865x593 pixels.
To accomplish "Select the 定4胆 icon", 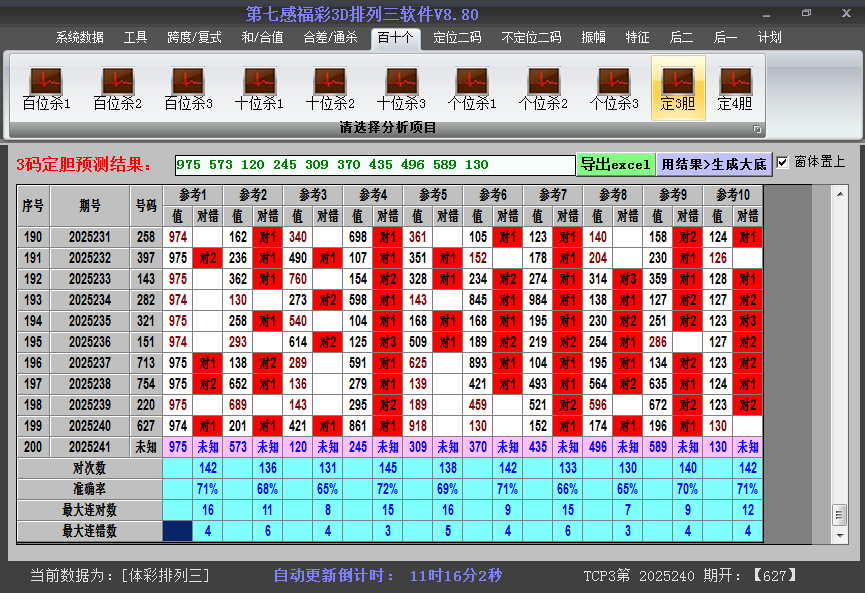I will [735, 88].
